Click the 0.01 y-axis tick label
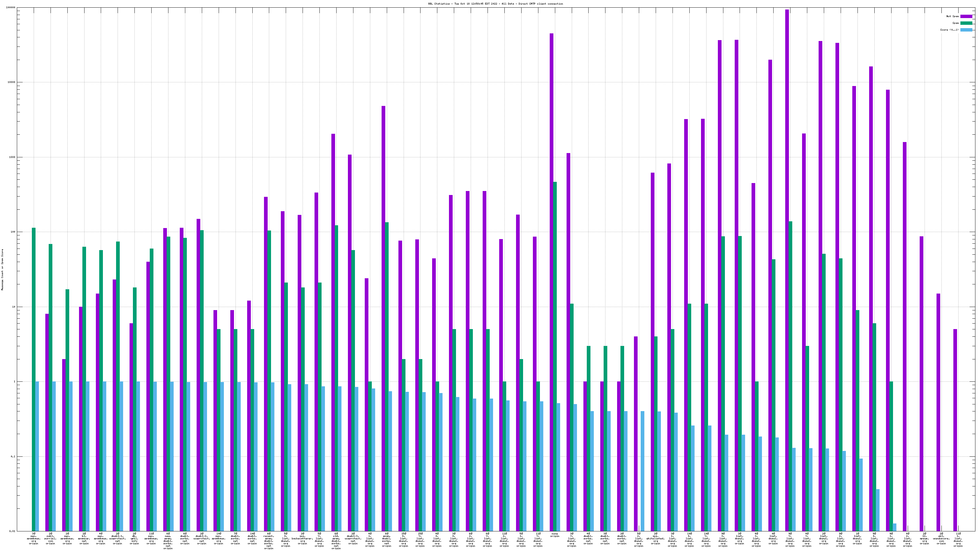The height and width of the screenshot is (551, 980). (x=12, y=531)
